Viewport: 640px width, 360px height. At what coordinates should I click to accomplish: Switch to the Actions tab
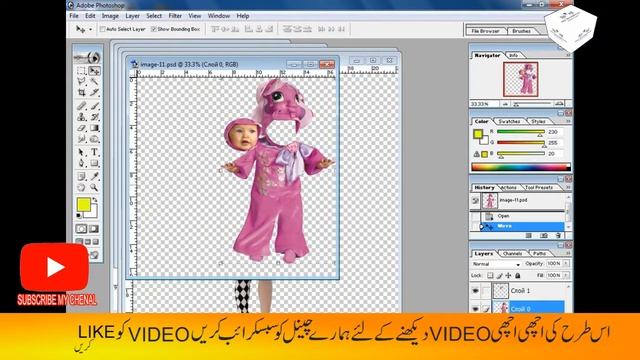508,187
